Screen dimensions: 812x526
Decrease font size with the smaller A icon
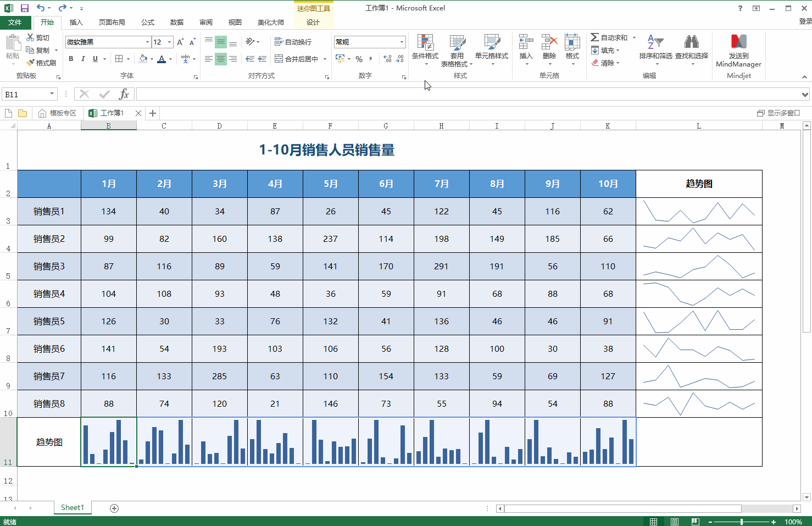point(192,42)
